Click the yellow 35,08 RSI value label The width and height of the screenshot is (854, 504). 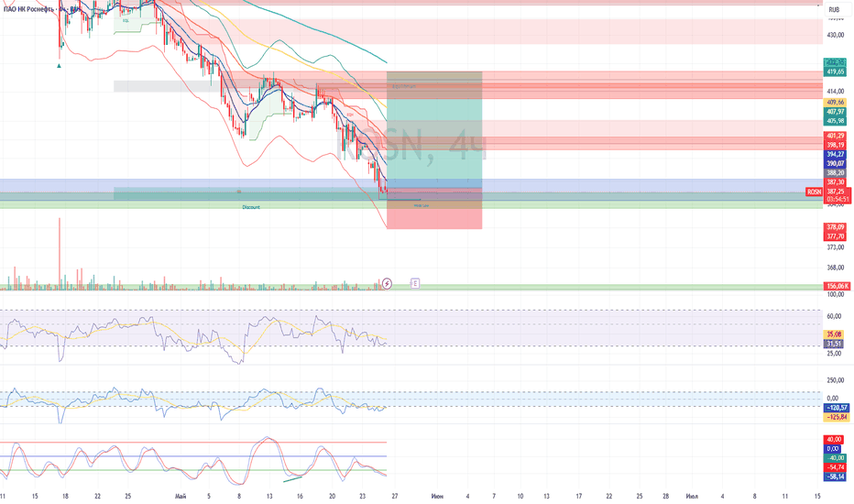tap(835, 334)
